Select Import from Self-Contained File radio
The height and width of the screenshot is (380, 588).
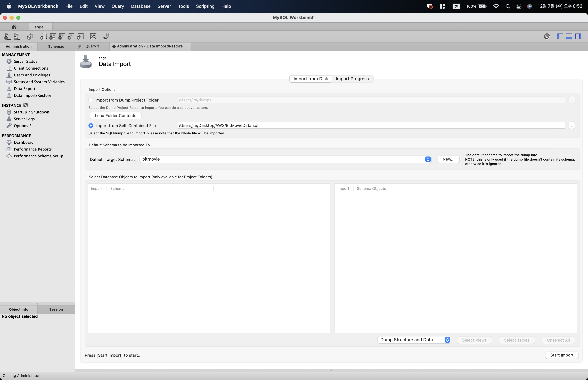91,126
